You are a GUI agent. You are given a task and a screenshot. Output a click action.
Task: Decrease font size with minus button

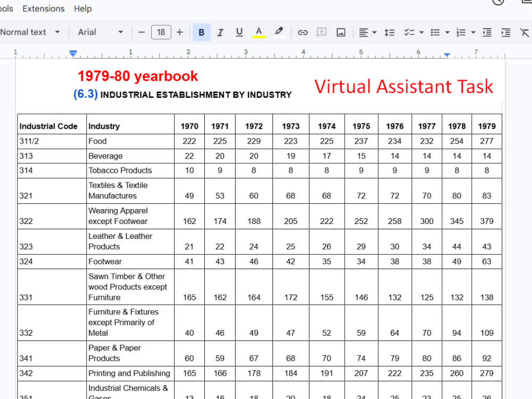coord(142,32)
